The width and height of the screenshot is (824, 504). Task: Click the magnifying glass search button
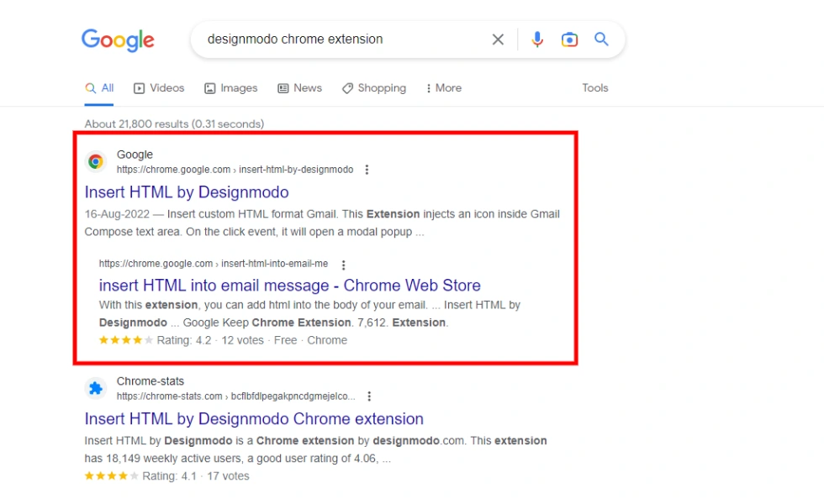[601, 39]
